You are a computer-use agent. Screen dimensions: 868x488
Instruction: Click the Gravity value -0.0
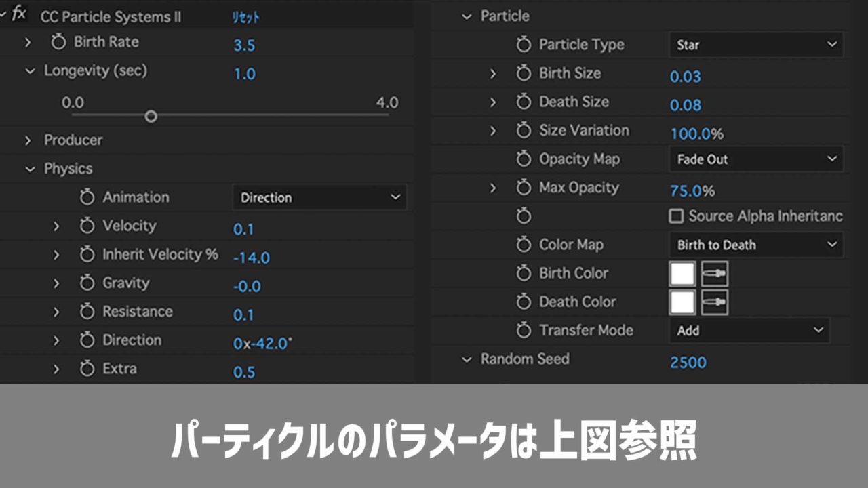click(247, 286)
